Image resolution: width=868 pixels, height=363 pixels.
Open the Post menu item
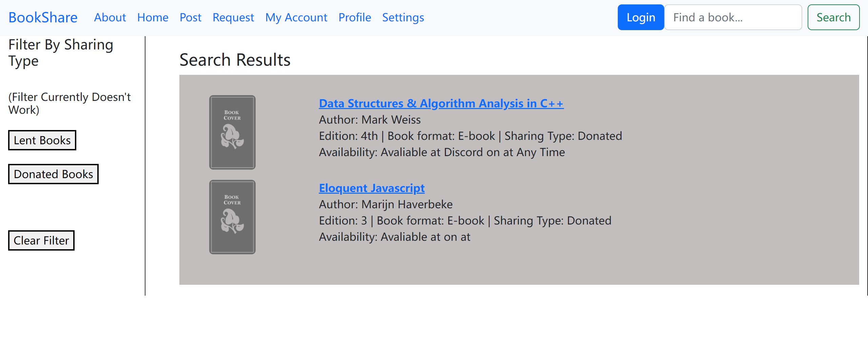pyautogui.click(x=190, y=17)
